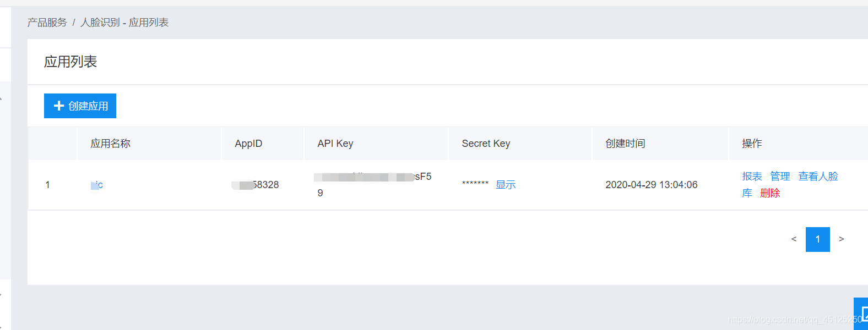
Task: Open the application name link in row 1
Action: [97, 185]
